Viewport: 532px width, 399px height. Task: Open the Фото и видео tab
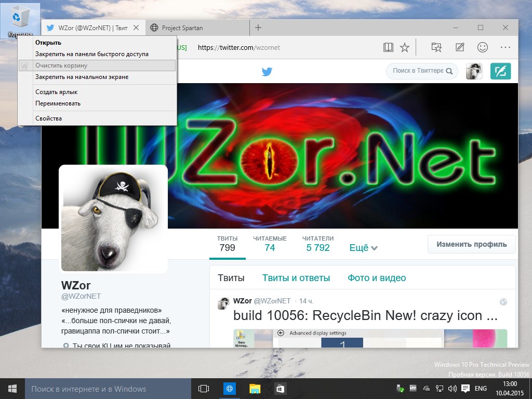[x=377, y=278]
